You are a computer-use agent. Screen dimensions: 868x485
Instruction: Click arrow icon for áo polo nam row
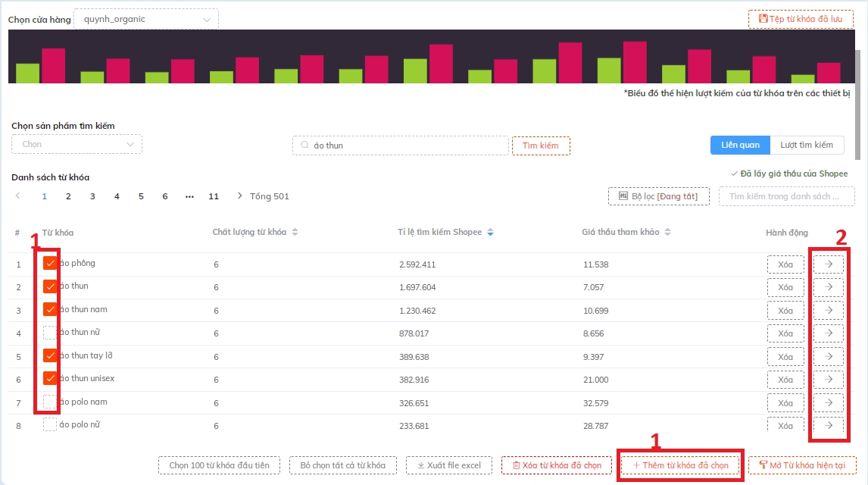tap(829, 402)
